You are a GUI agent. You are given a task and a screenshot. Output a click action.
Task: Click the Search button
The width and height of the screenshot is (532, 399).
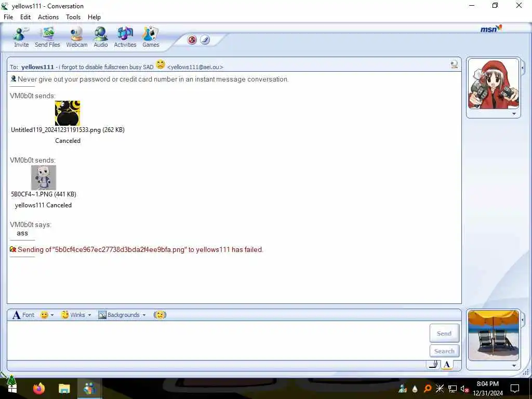tap(445, 351)
